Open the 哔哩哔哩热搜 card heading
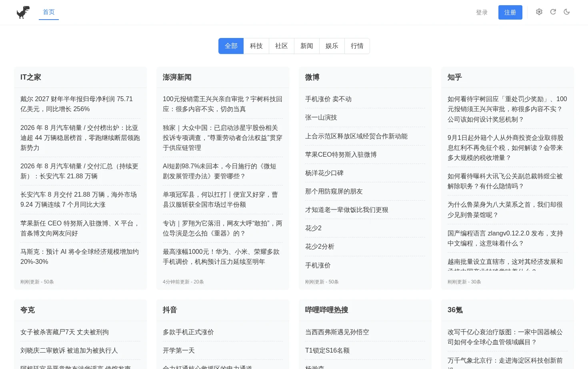 point(327,310)
